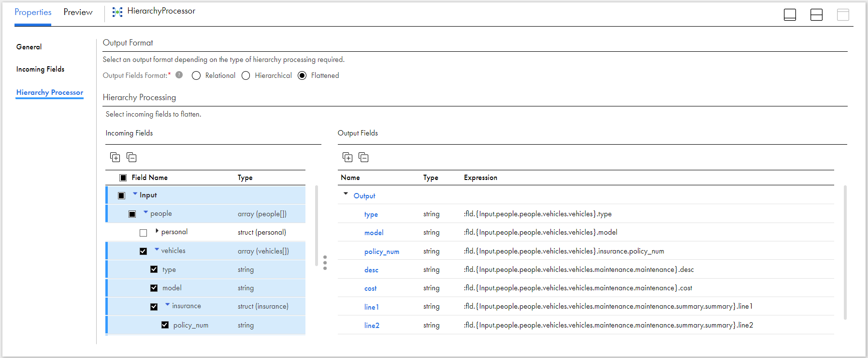
Task: Uncheck the model field checkbox
Action: pyautogui.click(x=154, y=288)
